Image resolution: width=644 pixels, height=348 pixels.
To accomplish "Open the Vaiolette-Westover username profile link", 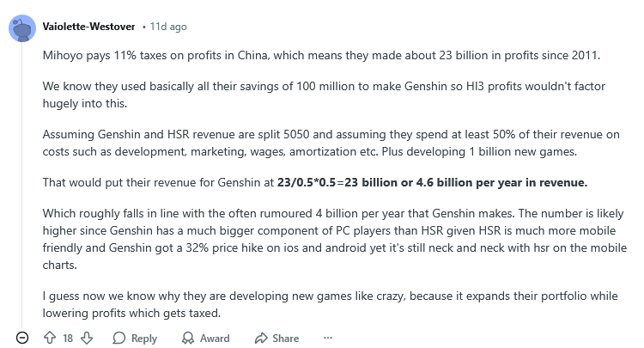I will 88,27.
